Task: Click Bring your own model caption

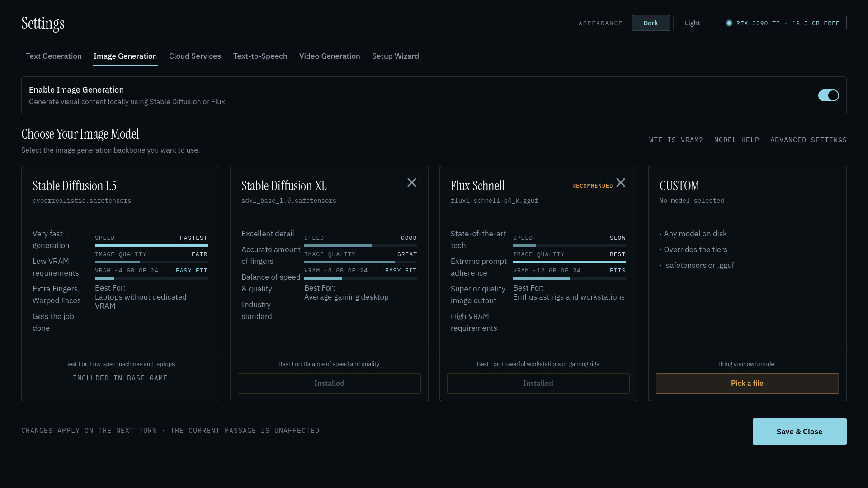Action: (747, 364)
